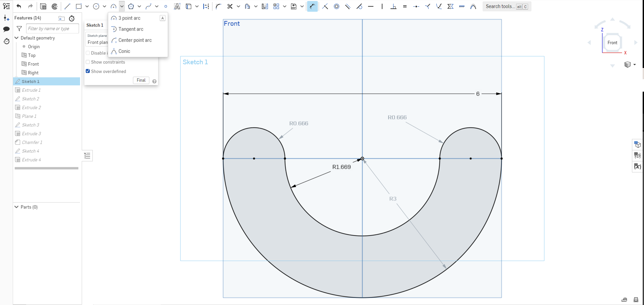Screen dimensions: 644x305
Task: Choose Center point arc from the menu
Action: point(135,40)
